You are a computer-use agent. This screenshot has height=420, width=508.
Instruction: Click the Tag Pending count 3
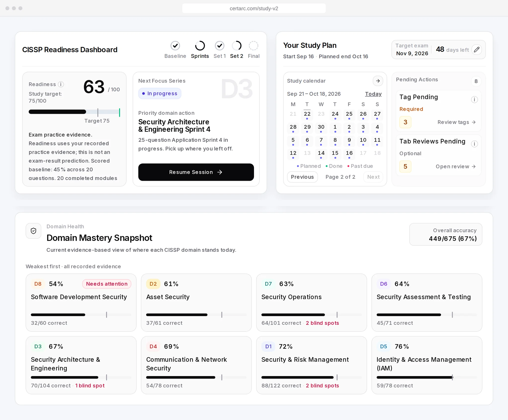405,122
